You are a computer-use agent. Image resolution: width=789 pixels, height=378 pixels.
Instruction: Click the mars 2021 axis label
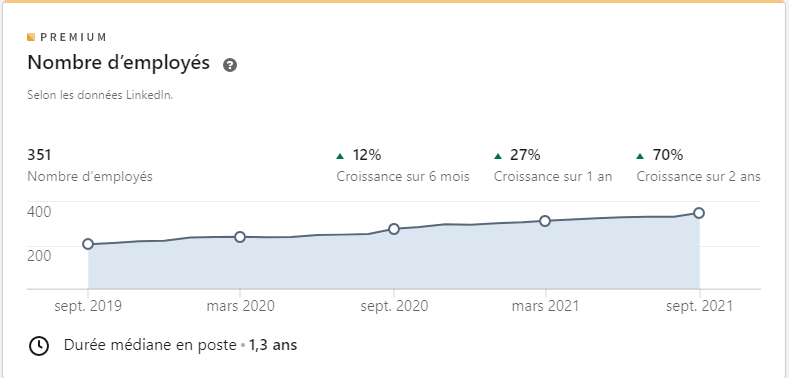point(545,306)
